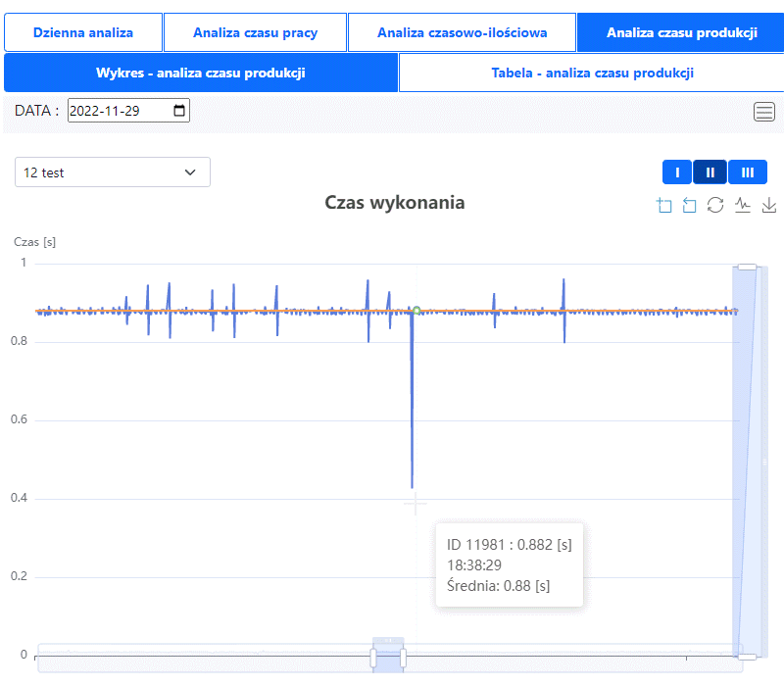Download chart as image icon
The height and width of the screenshot is (686, 784).
tap(769, 205)
